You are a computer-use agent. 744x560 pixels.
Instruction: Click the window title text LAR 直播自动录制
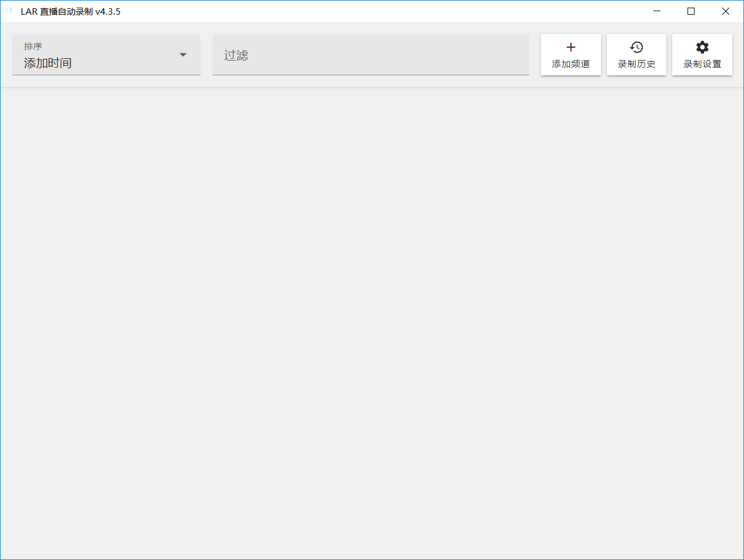pyautogui.click(x=71, y=11)
